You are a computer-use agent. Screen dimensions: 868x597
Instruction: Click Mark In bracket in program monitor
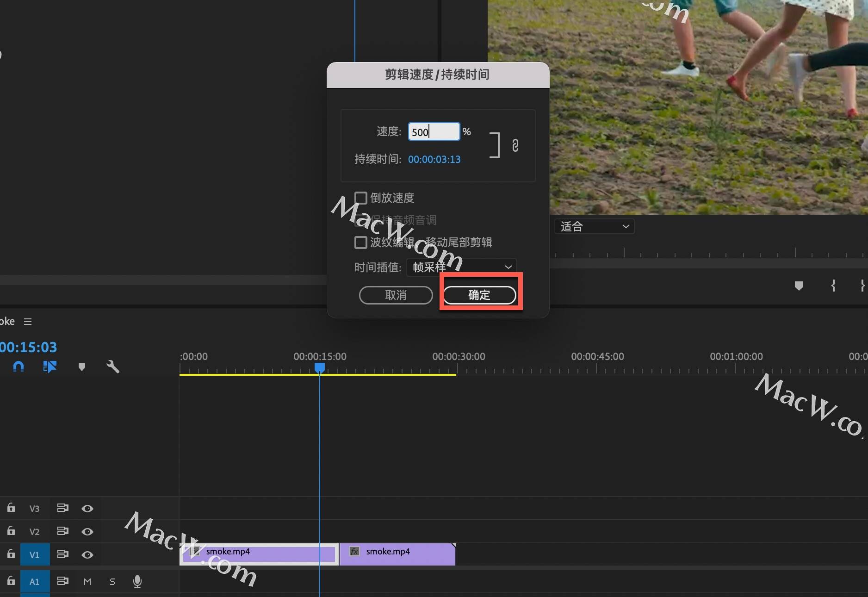(x=833, y=286)
